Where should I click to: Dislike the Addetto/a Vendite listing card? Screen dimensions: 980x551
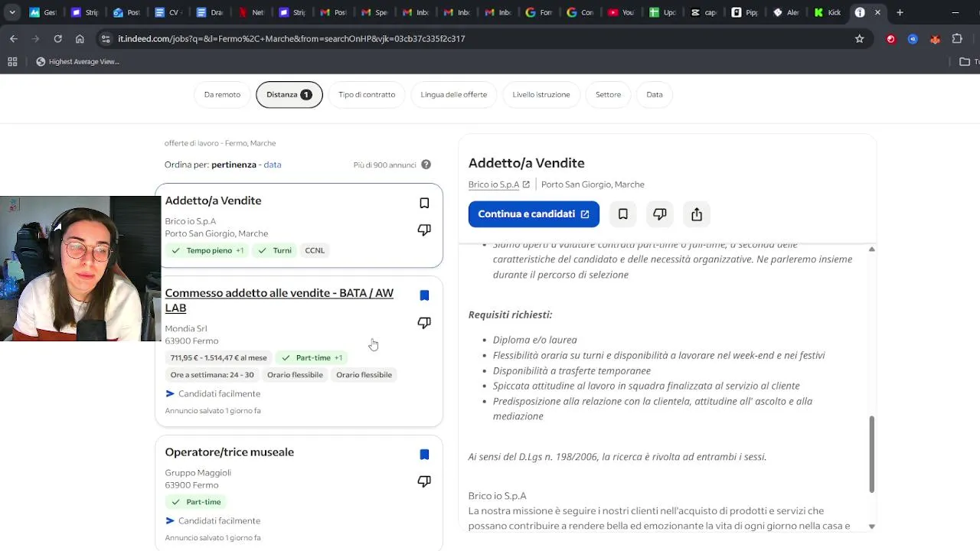(x=424, y=230)
